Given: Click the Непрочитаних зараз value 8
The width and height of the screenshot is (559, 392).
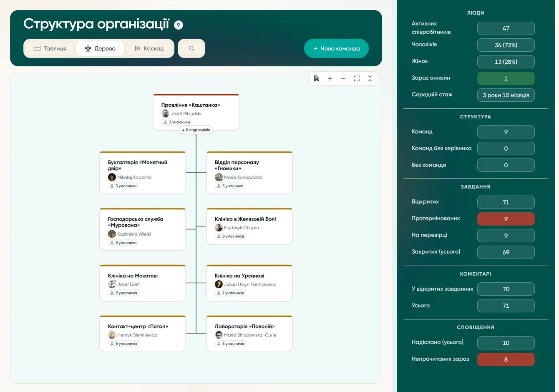Looking at the screenshot, I should coord(506,359).
